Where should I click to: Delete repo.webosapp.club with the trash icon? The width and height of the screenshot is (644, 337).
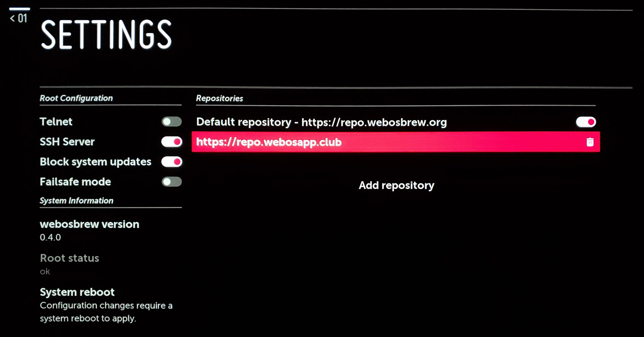click(x=590, y=142)
